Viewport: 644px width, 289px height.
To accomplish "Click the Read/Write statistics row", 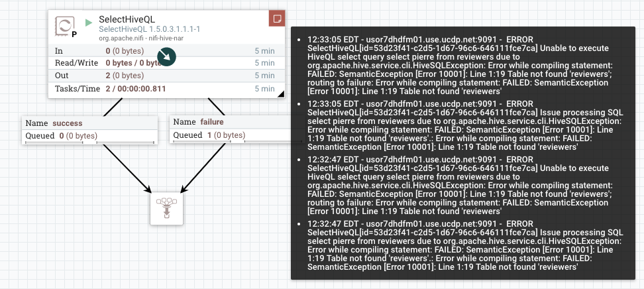I will tap(166, 63).
